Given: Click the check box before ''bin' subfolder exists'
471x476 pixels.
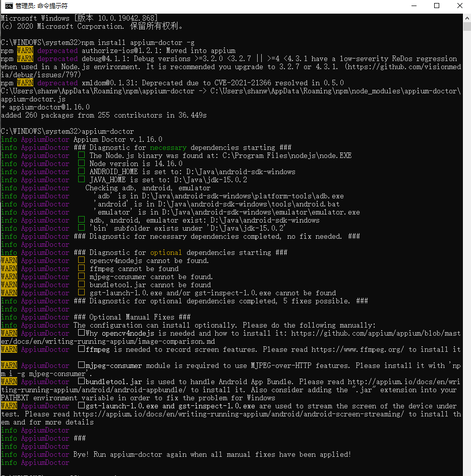Looking at the screenshot, I should click(x=81, y=227).
